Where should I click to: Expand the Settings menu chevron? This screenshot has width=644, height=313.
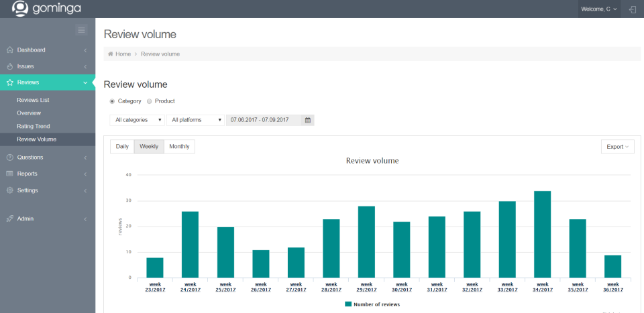tap(85, 191)
